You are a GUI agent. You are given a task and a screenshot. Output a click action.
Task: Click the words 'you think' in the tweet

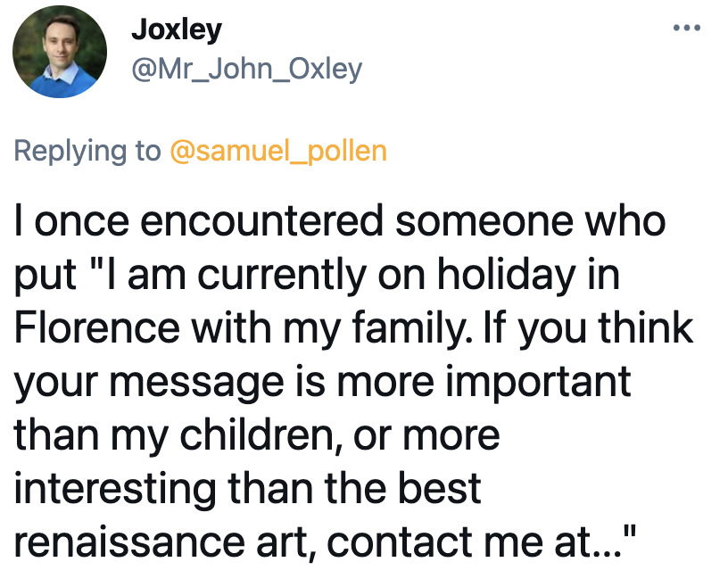coord(606,328)
